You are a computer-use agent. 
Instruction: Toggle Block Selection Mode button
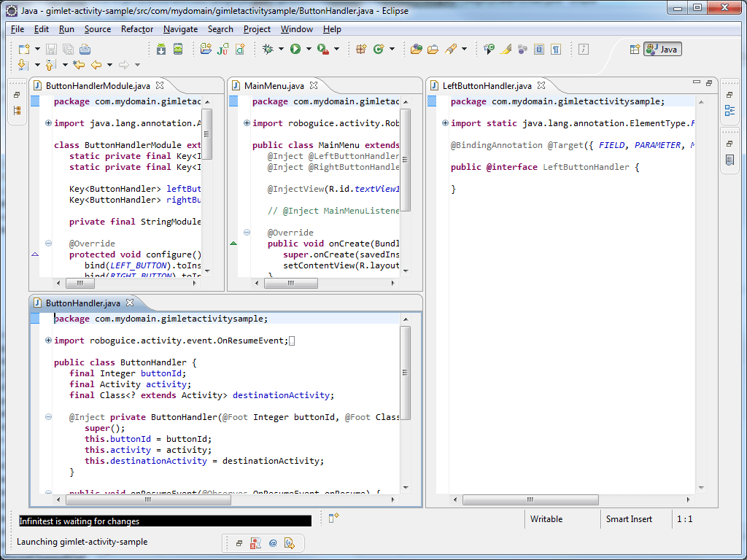coord(539,49)
